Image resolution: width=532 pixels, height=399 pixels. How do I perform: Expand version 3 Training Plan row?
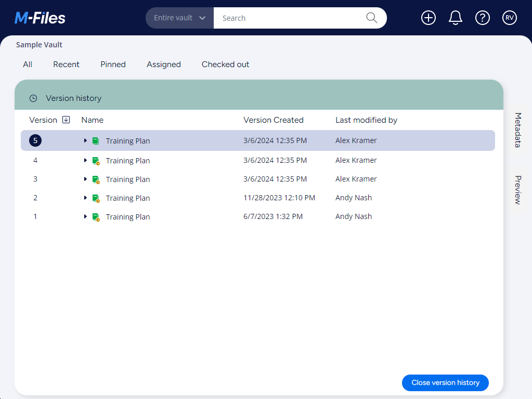85,179
